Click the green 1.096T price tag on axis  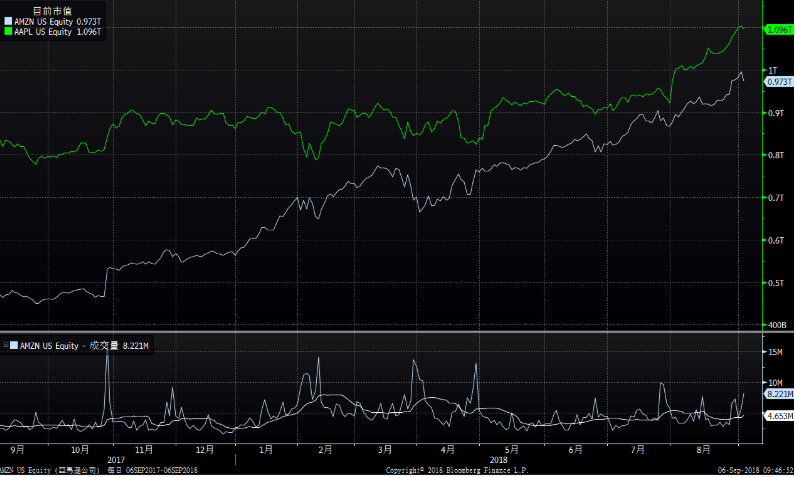779,30
